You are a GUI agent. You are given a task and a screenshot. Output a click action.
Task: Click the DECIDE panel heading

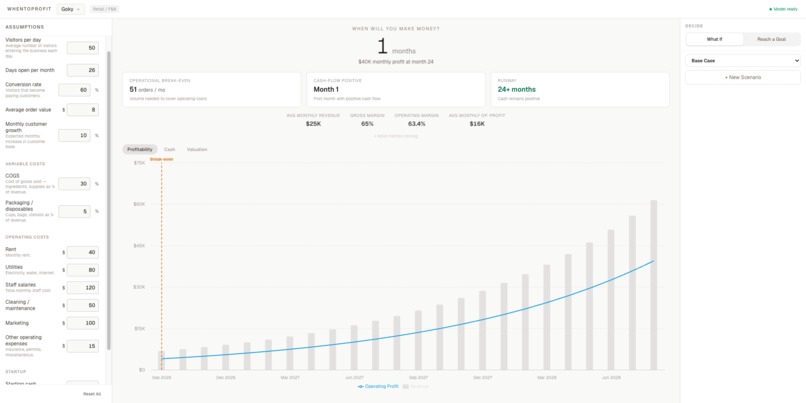tap(694, 26)
